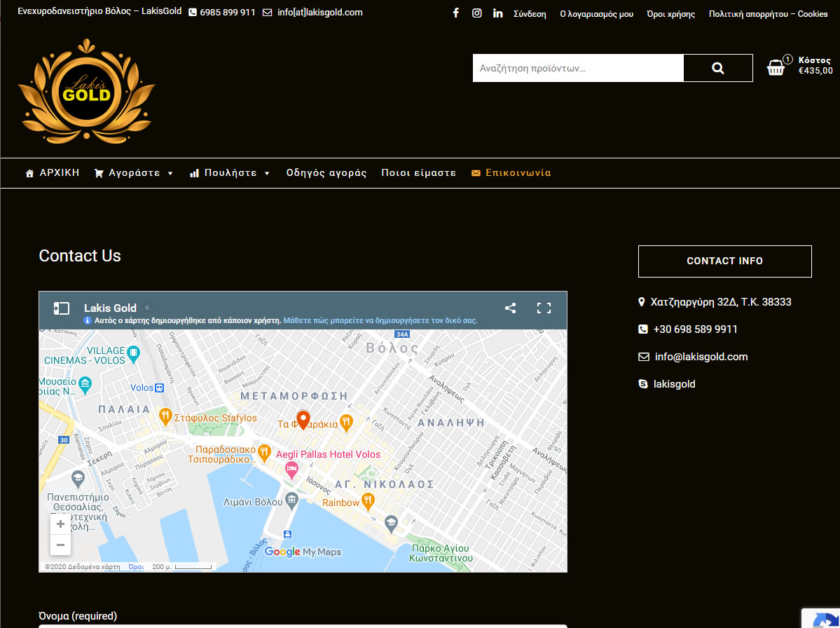Image resolution: width=840 pixels, height=628 pixels.
Task: Click the Μάθετε πώς map help link
Action: [x=380, y=320]
